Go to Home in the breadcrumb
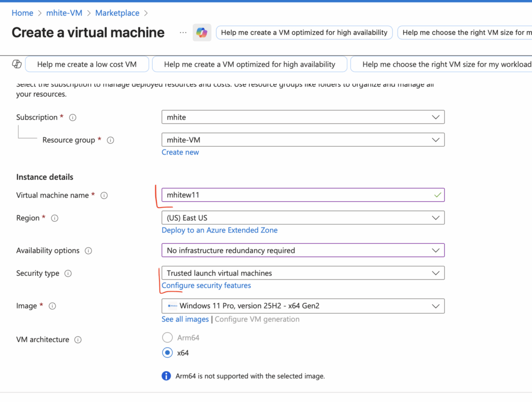This screenshot has width=532, height=402. (x=22, y=13)
